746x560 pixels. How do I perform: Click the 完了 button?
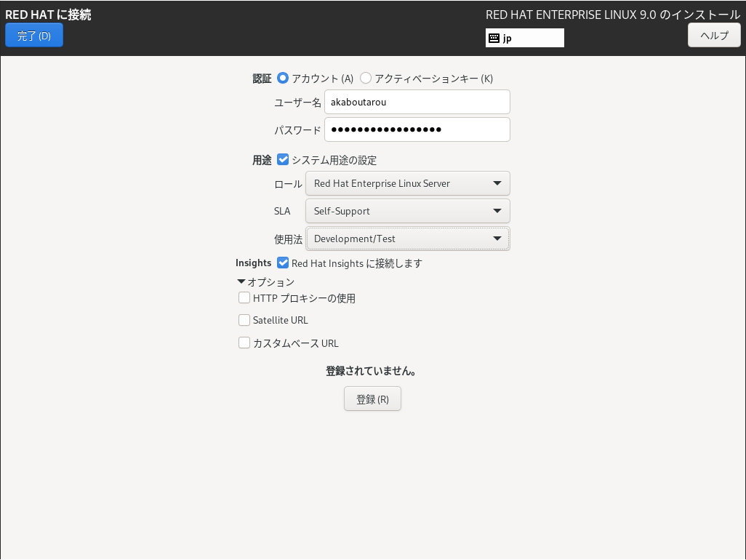coord(33,34)
